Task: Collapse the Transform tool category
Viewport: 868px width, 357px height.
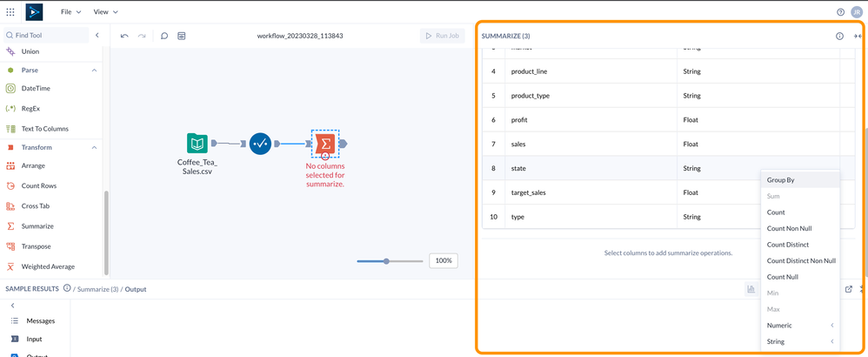Action: pos(94,147)
